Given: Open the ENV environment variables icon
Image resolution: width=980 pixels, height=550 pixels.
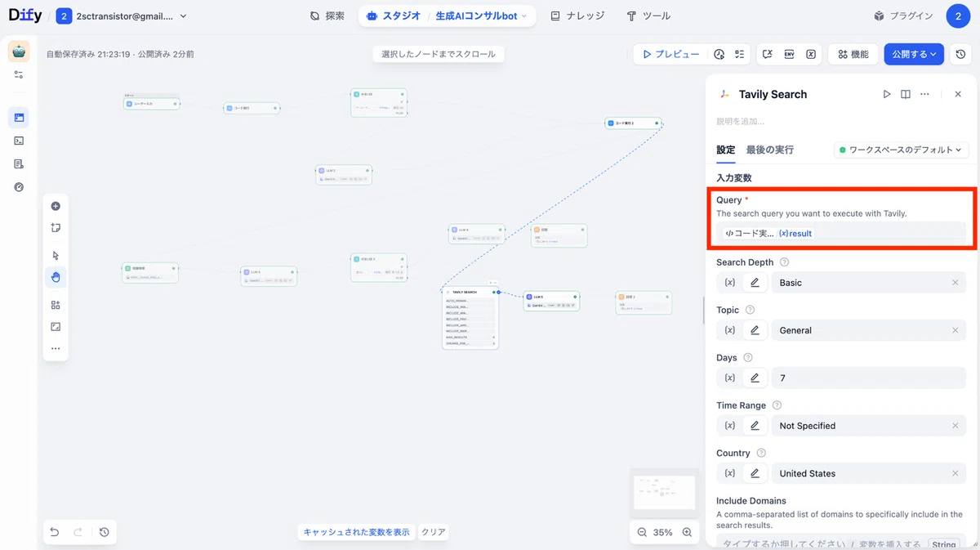Looking at the screenshot, I should pyautogui.click(x=790, y=54).
